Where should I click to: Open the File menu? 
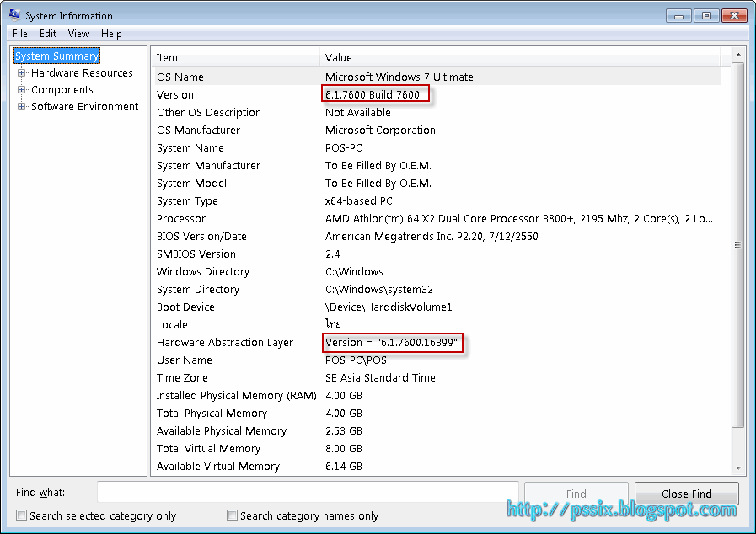click(19, 34)
